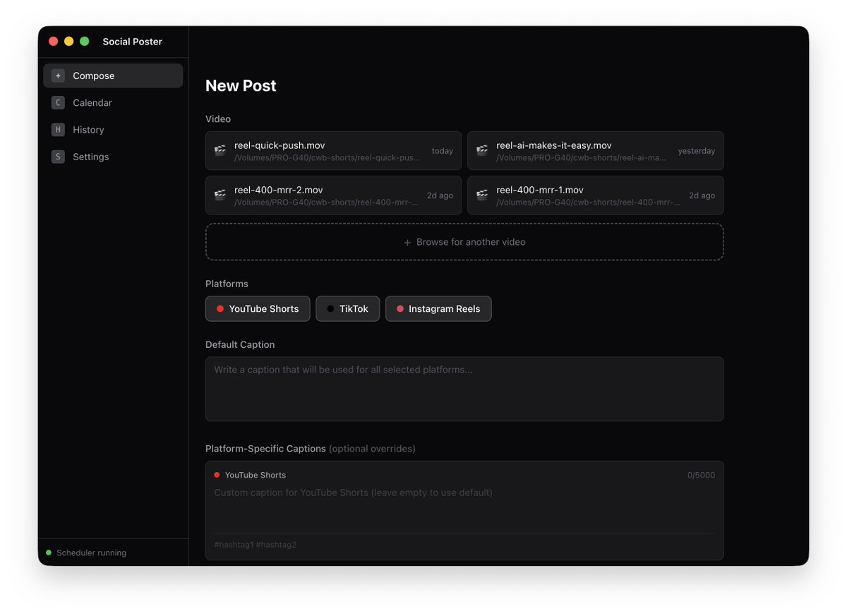Click the '2d ago' label on reel-400-mrr-2.mov

[x=440, y=195]
